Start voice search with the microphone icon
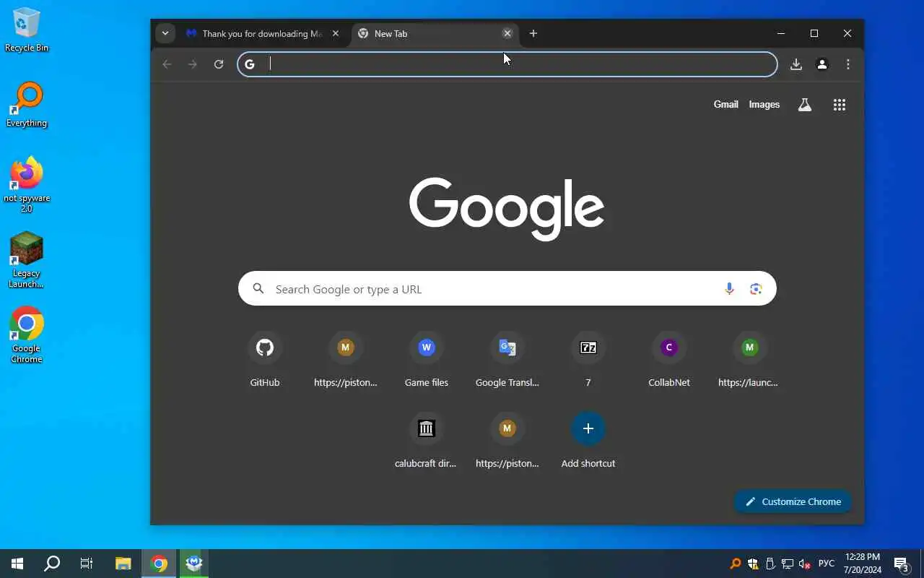The image size is (924, 578). (x=729, y=289)
